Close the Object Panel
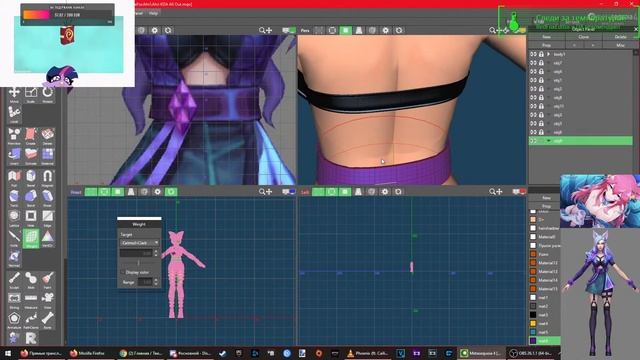 coord(636,29)
